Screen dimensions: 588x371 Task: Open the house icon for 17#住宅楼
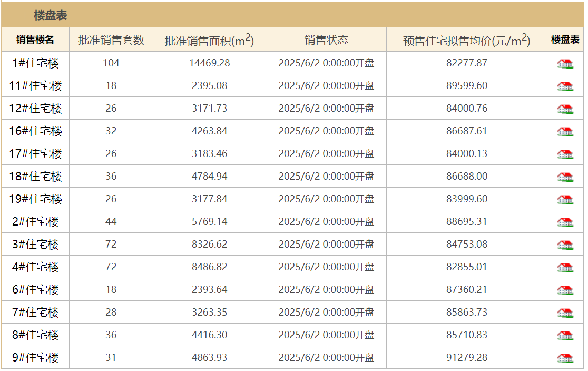(565, 154)
